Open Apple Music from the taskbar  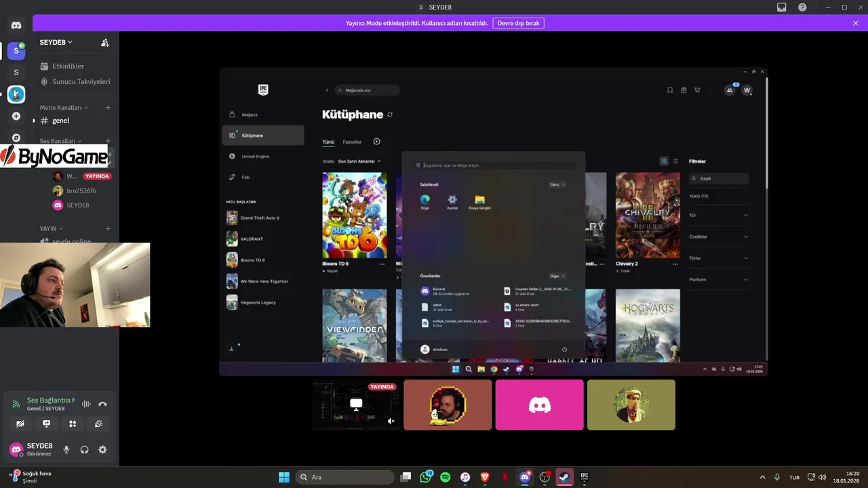click(x=465, y=477)
